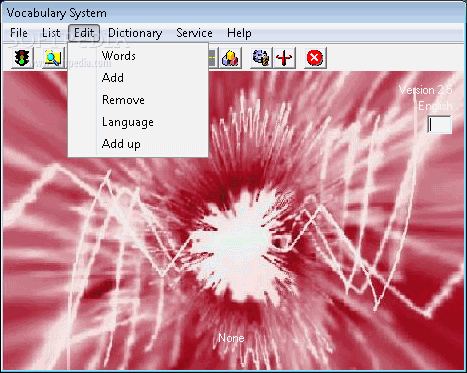Click the magnifier search folder icon
The width and height of the screenshot is (467, 373).
[x=53, y=58]
